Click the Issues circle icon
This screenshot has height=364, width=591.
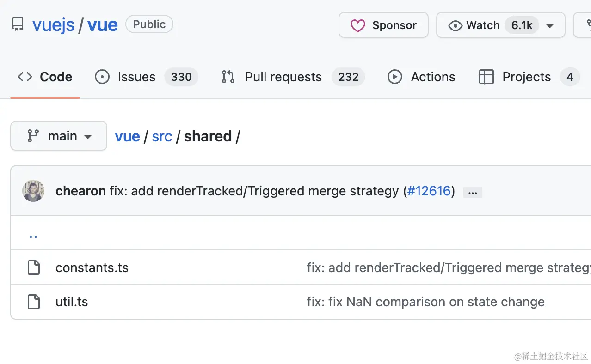pyautogui.click(x=102, y=77)
